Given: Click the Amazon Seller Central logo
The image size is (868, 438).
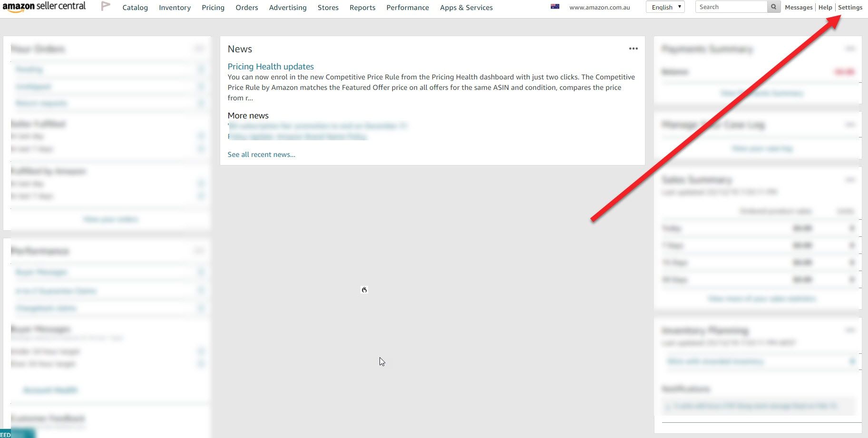Looking at the screenshot, I should pyautogui.click(x=44, y=7).
